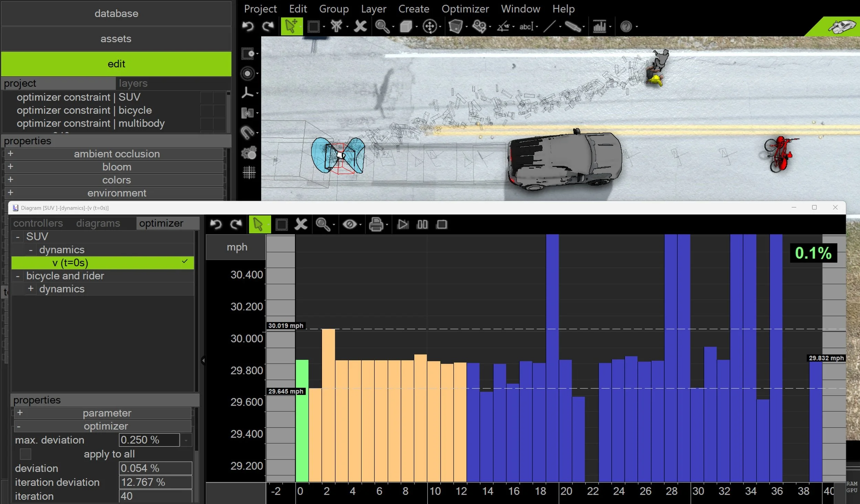The height and width of the screenshot is (504, 860).
Task: Expand the ambient occlusion properties section
Action: [11, 154]
